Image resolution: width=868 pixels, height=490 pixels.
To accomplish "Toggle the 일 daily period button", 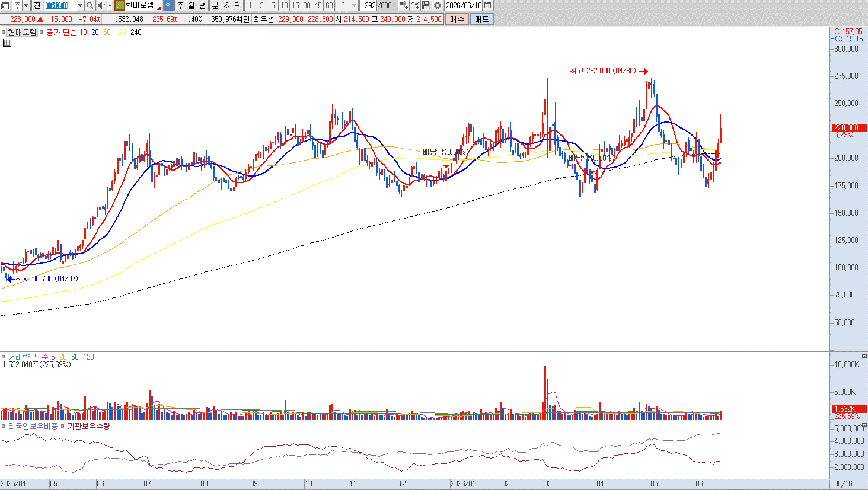I will 168,5.
